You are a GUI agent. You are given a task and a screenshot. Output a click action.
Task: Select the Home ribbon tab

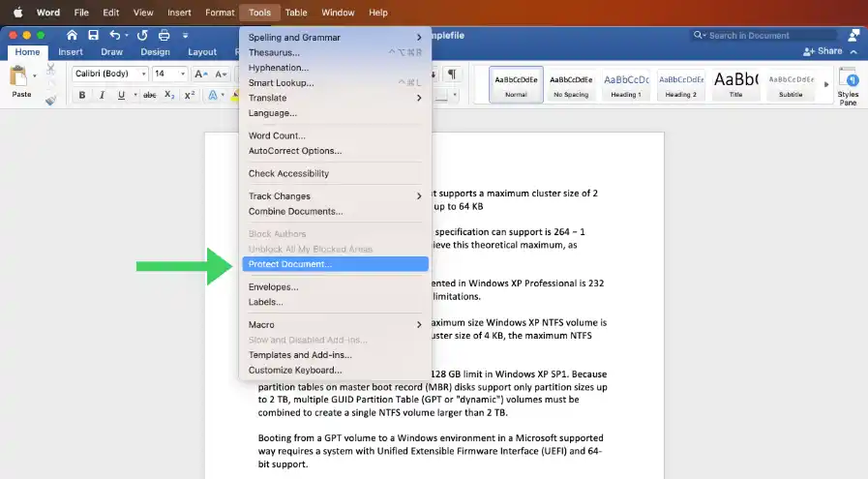point(27,52)
